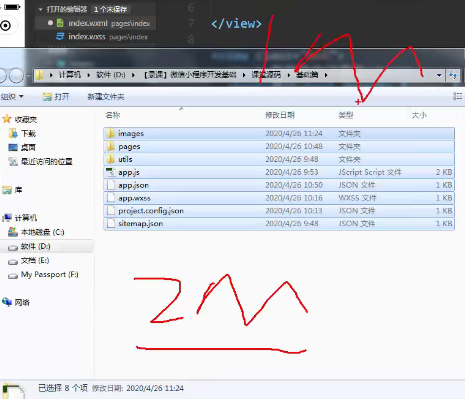Image resolution: width=465 pixels, height=399 pixels.
Task: Click the 新建文件夹 (New folder) button
Action: (x=106, y=97)
